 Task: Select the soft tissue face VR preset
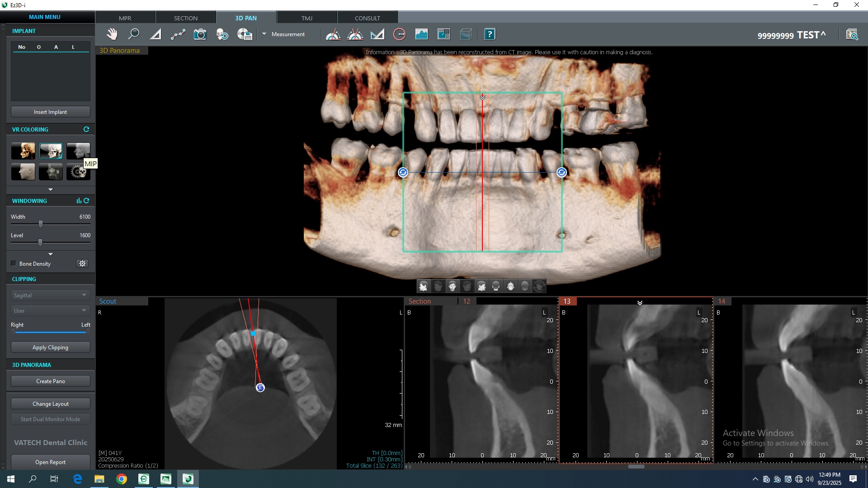click(23, 172)
